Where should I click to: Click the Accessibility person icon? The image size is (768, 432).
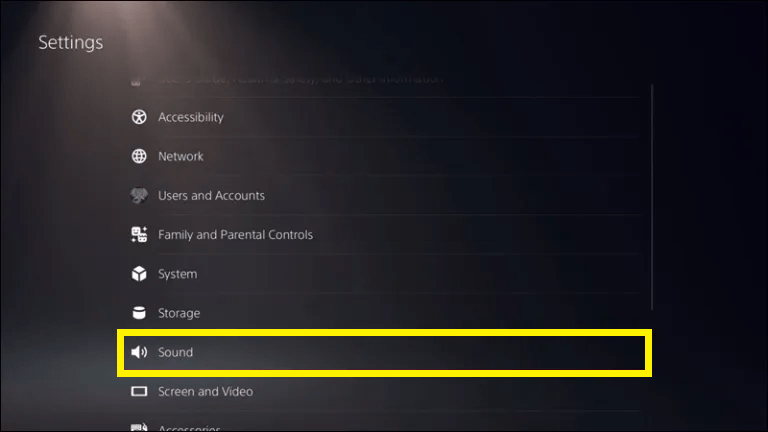(x=139, y=117)
